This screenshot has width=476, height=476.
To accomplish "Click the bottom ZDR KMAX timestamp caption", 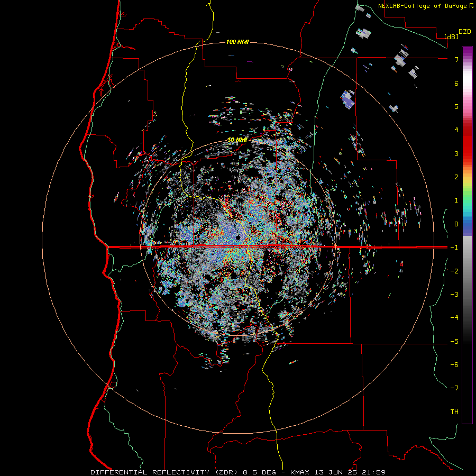I will (238, 472).
